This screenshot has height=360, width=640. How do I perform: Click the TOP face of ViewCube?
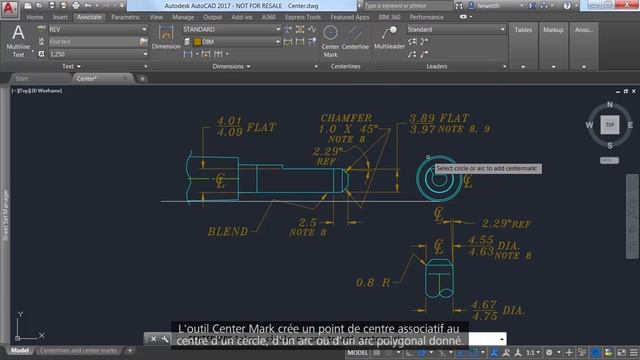pyautogui.click(x=609, y=125)
